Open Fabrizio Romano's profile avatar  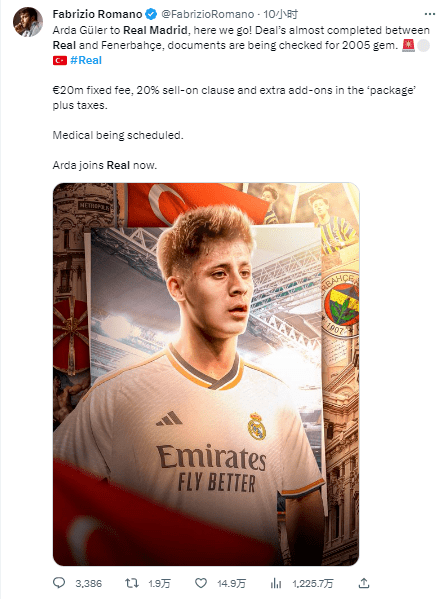click(28, 22)
